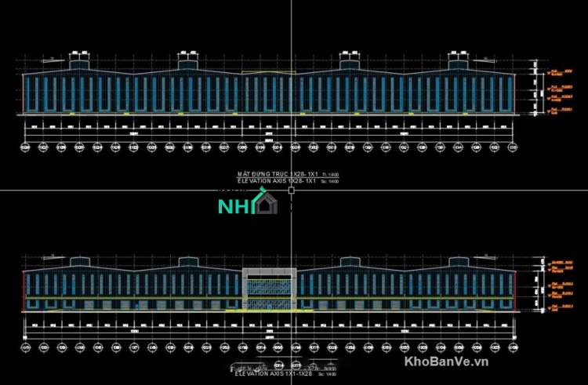Click the central entrance facade in lower elevation
The image size is (588, 385).
point(270,289)
